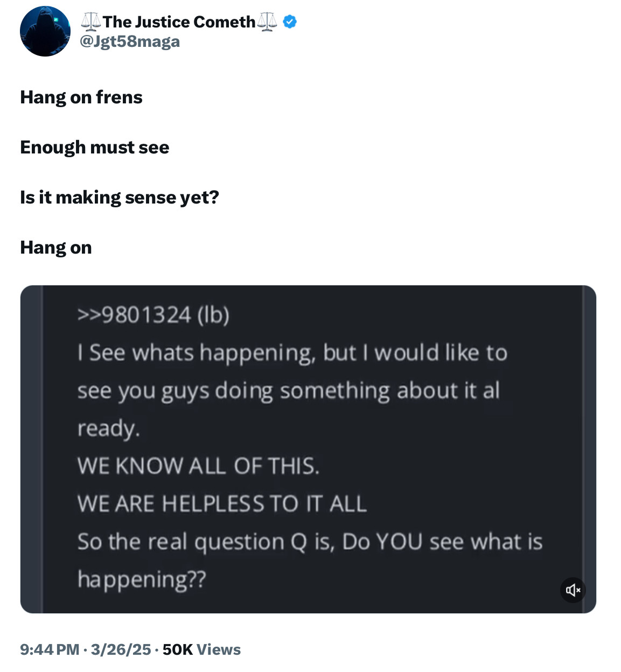The height and width of the screenshot is (672, 621).
Task: Click the scales emoji before the display name
Action: [90, 22]
